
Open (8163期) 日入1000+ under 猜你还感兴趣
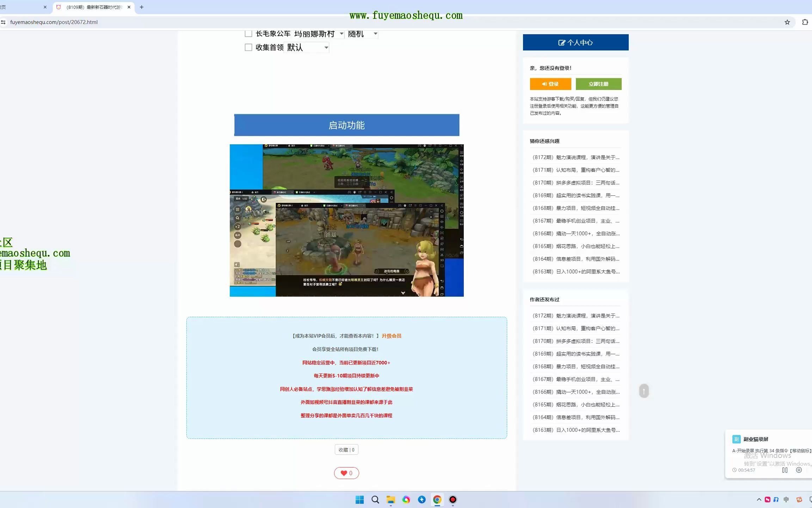tap(576, 272)
